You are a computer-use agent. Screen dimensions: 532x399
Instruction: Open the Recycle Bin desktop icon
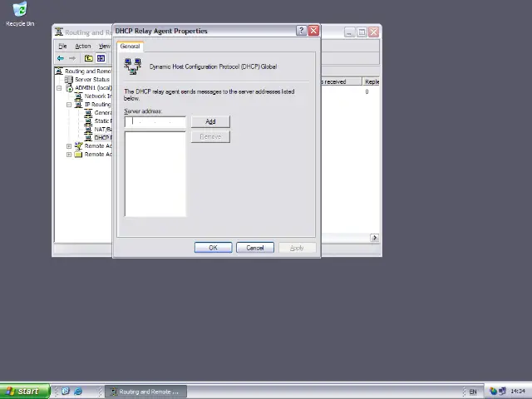click(x=20, y=14)
